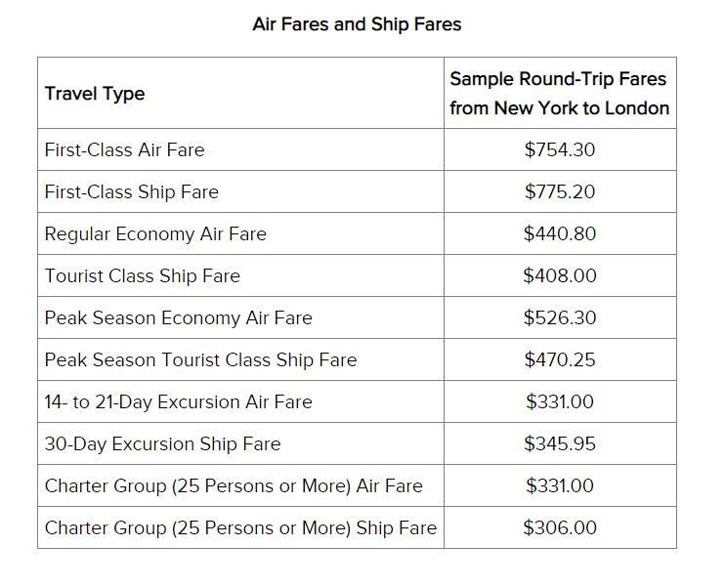This screenshot has width=725, height=588.
Task: Click the $754.30 fare cell
Action: point(560,149)
